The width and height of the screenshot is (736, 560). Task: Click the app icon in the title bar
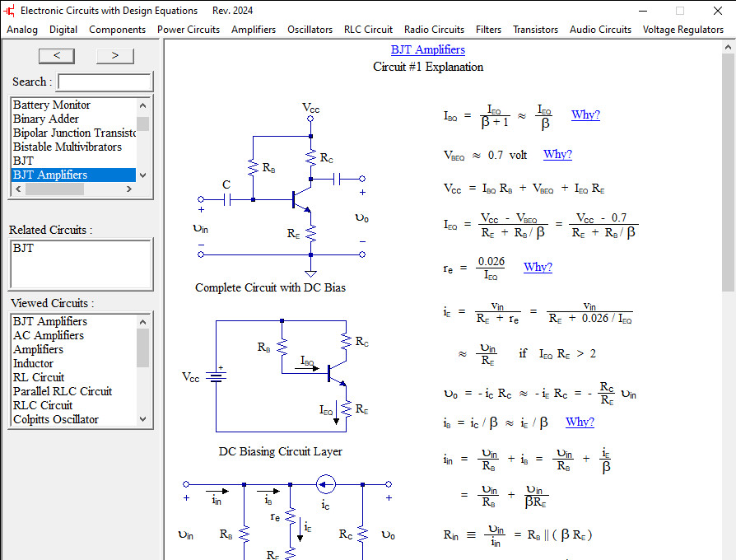9,11
